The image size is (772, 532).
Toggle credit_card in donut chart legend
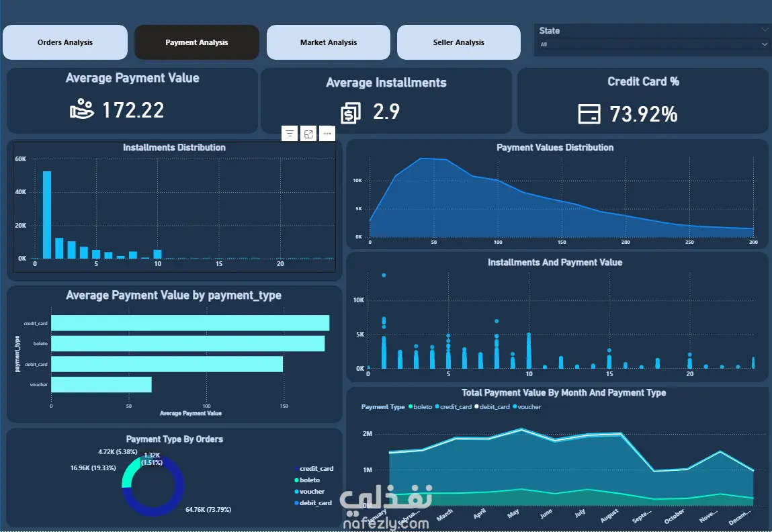[x=314, y=468]
